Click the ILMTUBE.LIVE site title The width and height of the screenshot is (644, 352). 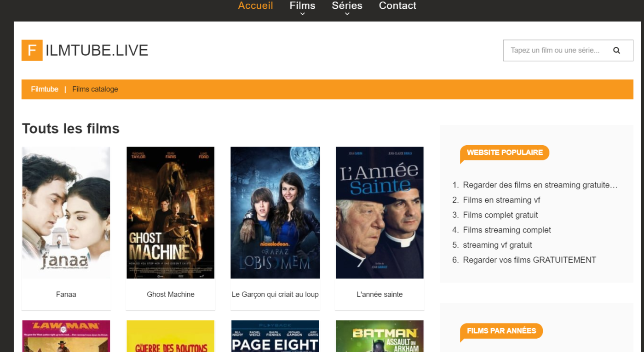97,50
